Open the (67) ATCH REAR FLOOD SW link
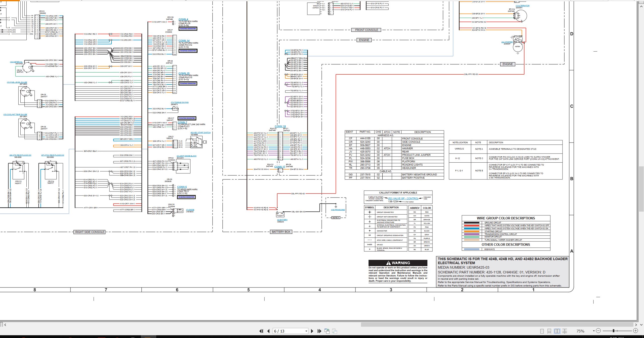Viewport: 644px width, 338px height. coord(53,155)
